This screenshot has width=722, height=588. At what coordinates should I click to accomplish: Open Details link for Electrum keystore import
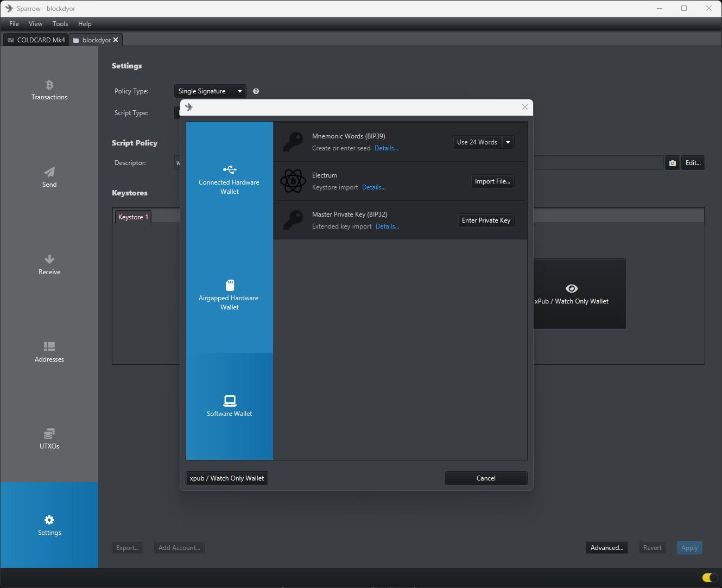coord(373,187)
